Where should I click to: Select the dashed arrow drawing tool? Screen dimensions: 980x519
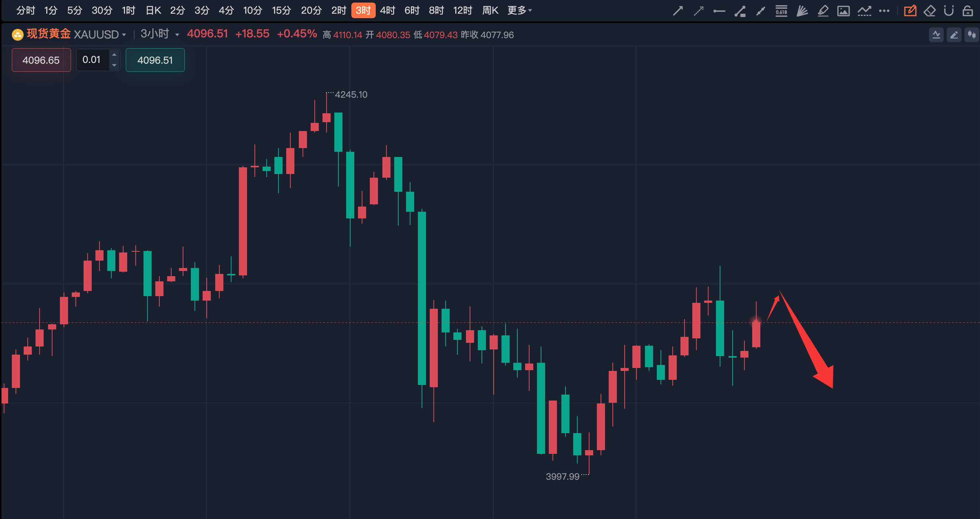699,11
